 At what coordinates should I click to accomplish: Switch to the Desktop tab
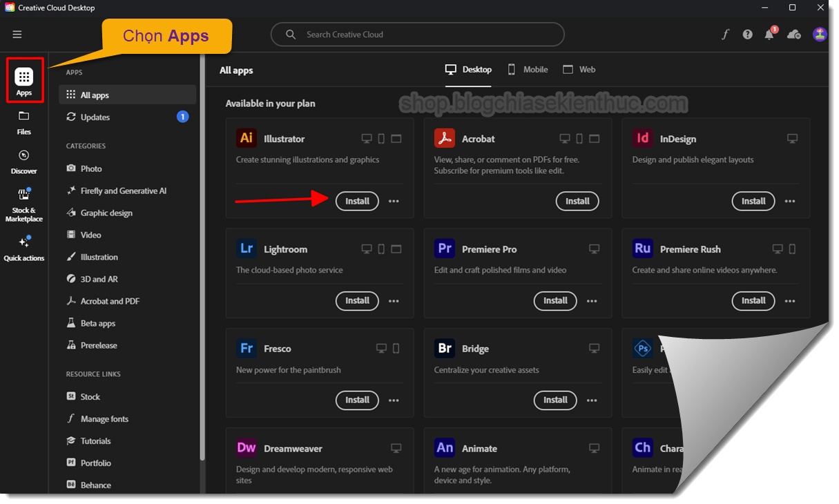point(468,70)
